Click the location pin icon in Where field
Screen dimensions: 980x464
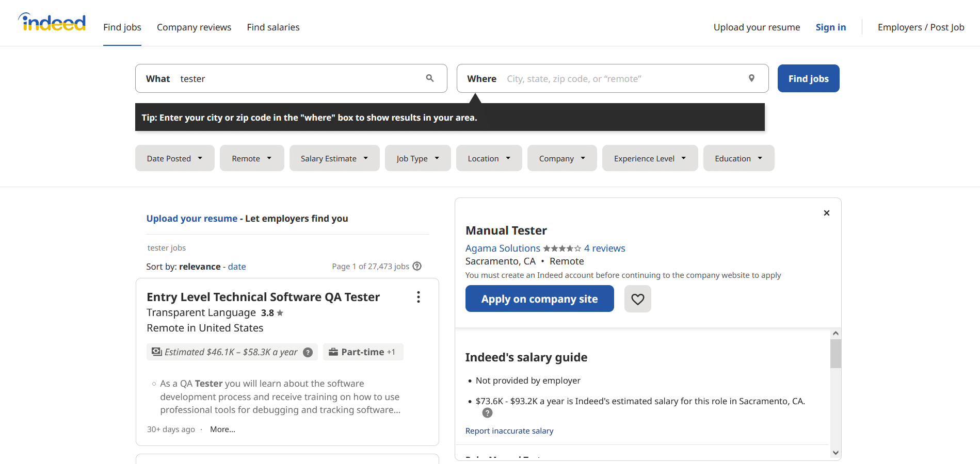coord(752,78)
